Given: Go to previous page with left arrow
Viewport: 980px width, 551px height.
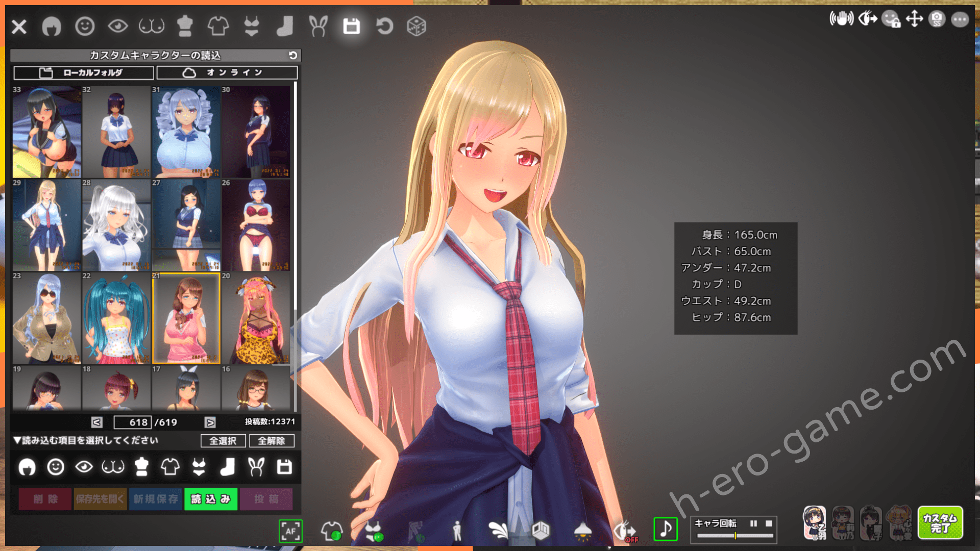Looking at the screenshot, I should tap(97, 422).
